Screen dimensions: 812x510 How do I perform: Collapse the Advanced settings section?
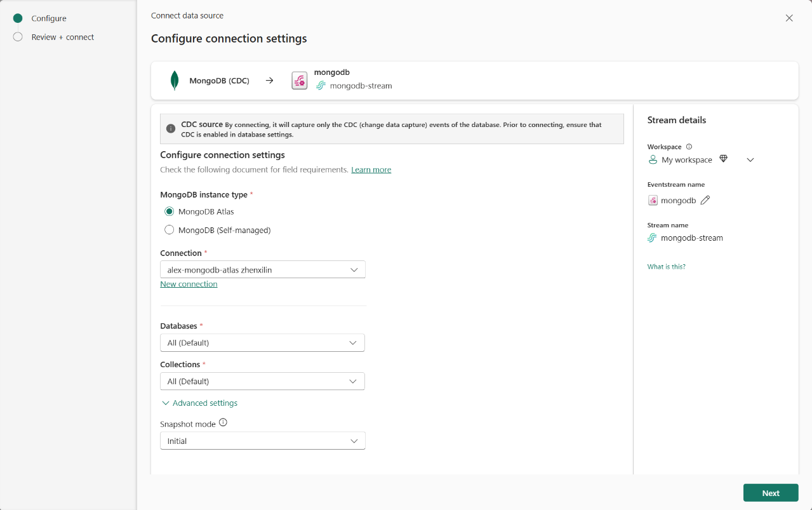coord(199,403)
